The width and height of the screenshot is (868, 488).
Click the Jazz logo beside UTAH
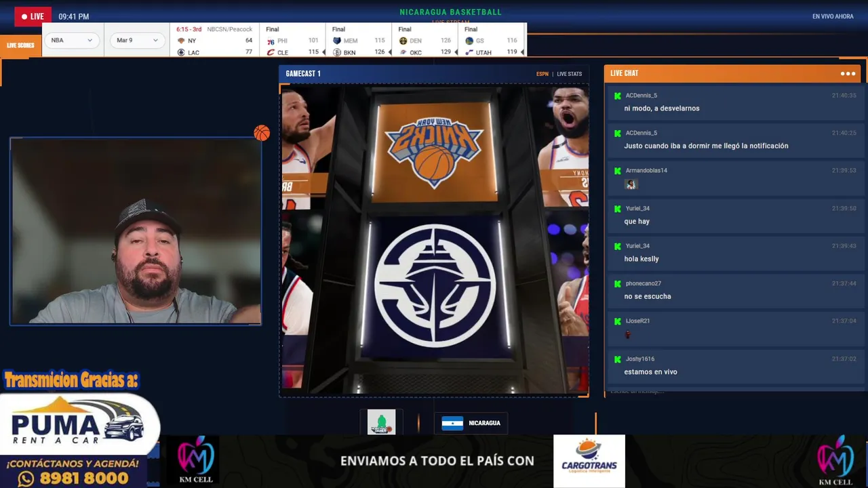pyautogui.click(x=469, y=52)
